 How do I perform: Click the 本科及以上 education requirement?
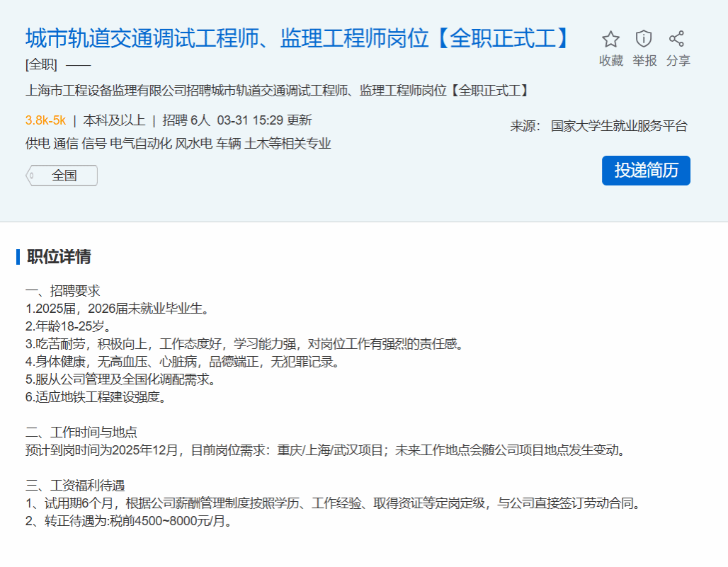[114, 120]
